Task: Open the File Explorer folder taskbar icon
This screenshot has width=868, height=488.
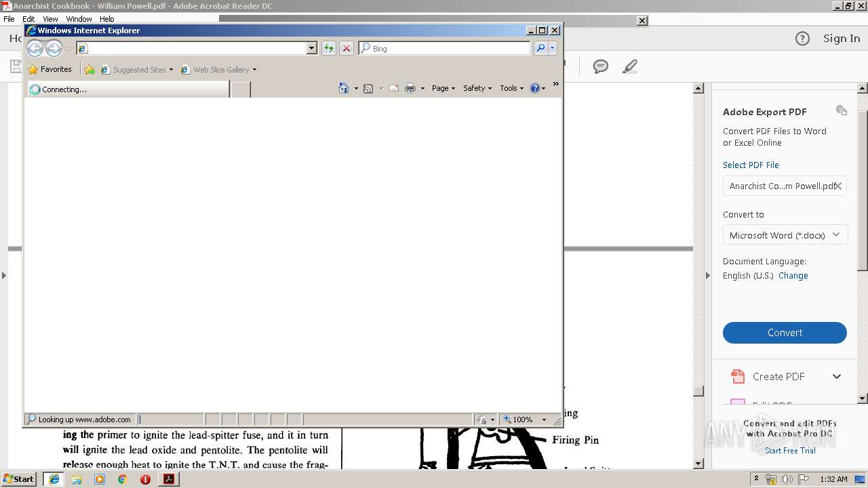Action: pyautogui.click(x=77, y=479)
